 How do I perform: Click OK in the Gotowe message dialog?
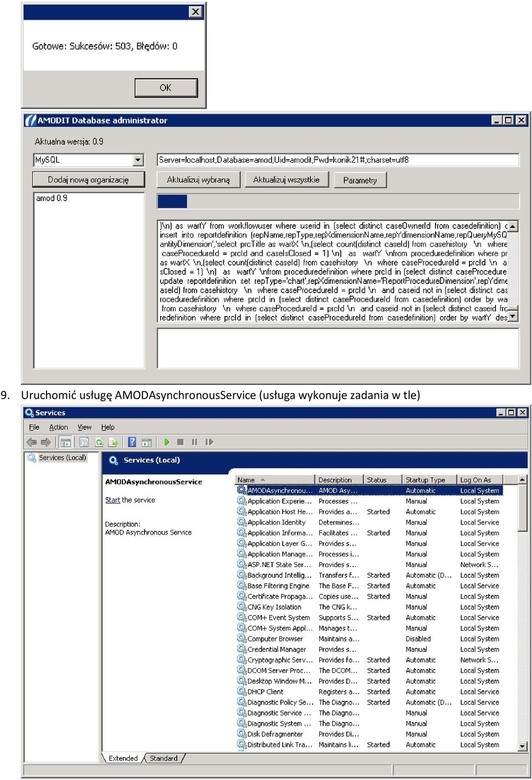[x=166, y=88]
